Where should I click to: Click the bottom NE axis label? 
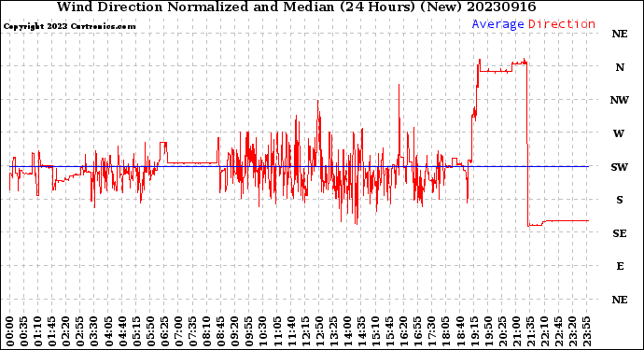pos(620,300)
